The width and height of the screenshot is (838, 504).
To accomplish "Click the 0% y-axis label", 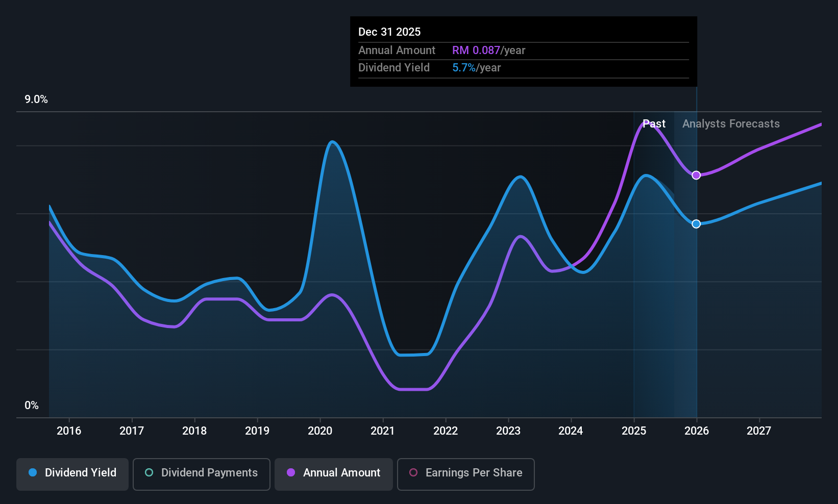I will click(x=32, y=406).
